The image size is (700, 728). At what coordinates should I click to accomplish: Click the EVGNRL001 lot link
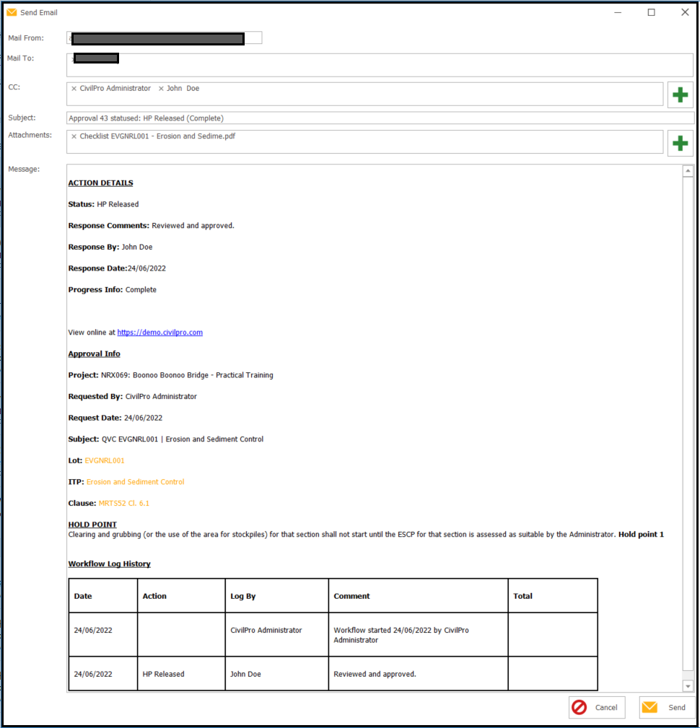(x=105, y=460)
